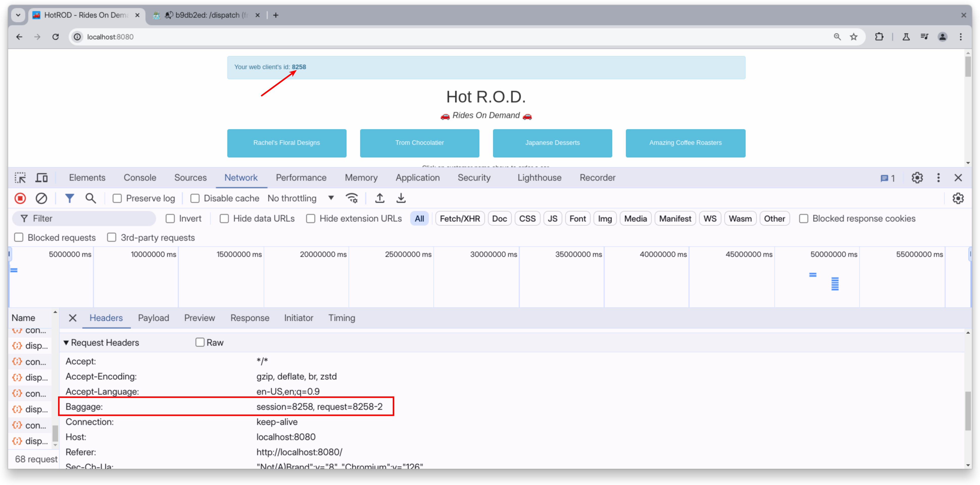Expand the browser tab search arrow

18,15
